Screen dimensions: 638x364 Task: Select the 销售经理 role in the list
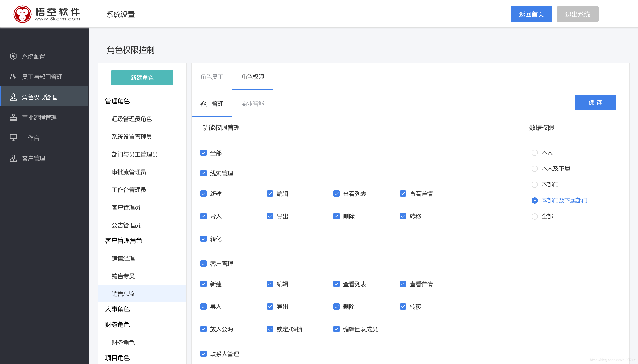pyautogui.click(x=123, y=258)
